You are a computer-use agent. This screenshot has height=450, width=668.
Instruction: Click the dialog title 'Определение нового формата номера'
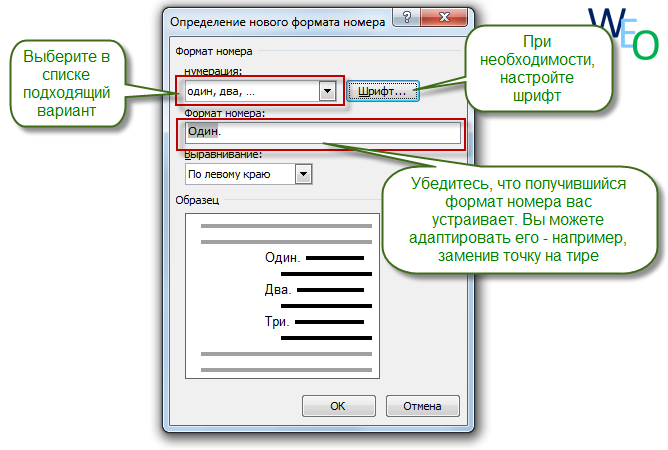[x=278, y=19]
